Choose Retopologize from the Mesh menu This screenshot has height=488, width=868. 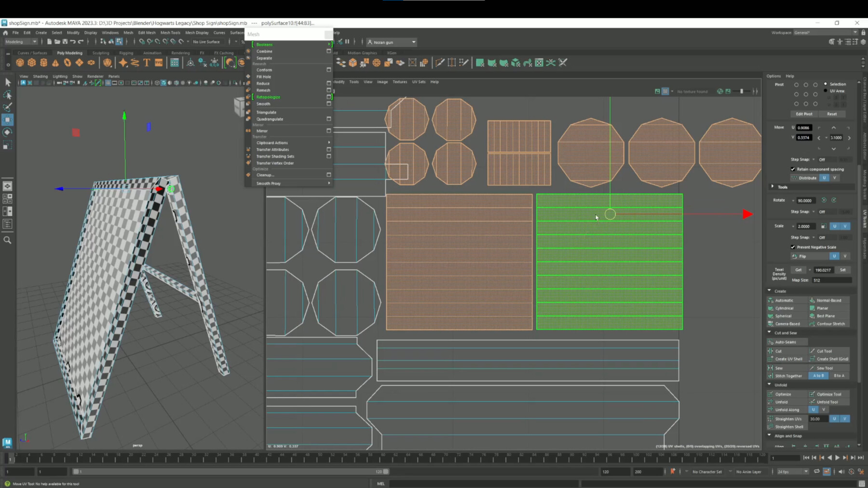coord(268,97)
